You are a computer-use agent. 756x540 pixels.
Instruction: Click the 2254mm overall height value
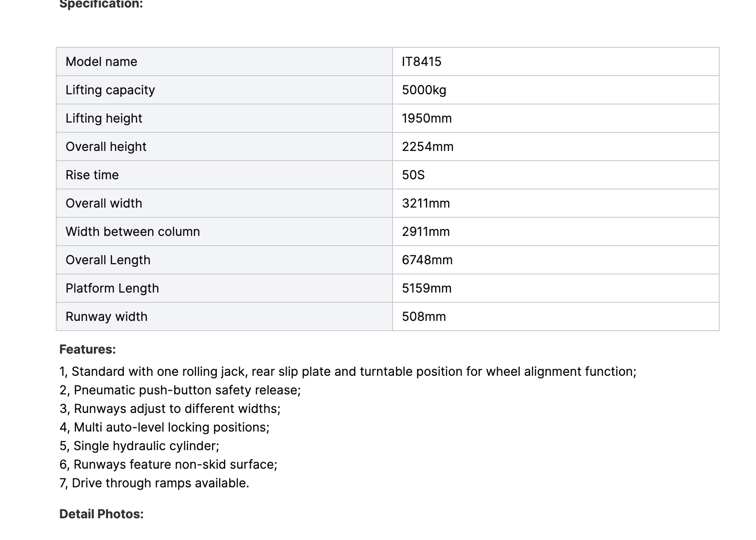click(428, 147)
